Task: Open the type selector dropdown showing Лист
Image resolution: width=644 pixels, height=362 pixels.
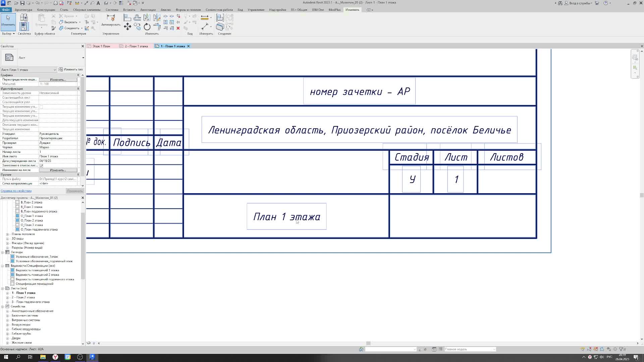Action: coord(83,58)
